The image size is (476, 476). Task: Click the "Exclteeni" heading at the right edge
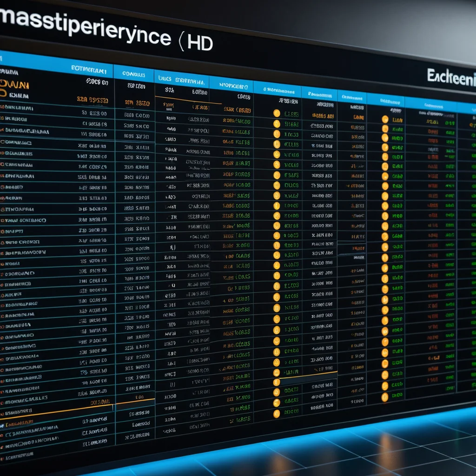451,77
